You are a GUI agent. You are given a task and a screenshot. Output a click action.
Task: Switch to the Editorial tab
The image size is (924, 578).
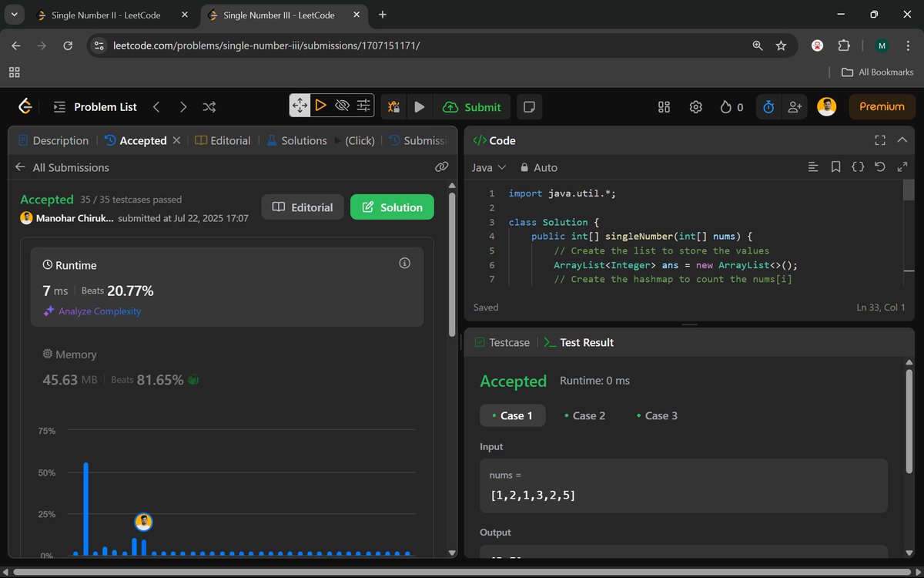point(223,140)
